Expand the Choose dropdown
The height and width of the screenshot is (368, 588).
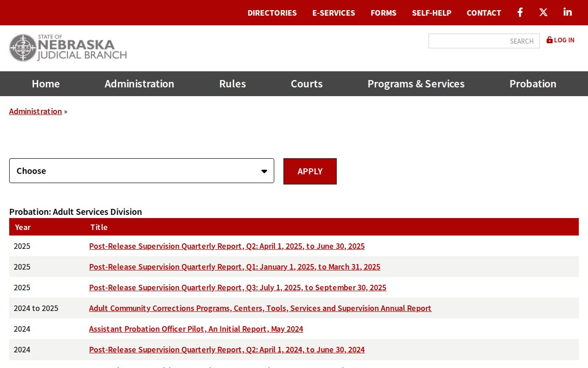[141, 171]
